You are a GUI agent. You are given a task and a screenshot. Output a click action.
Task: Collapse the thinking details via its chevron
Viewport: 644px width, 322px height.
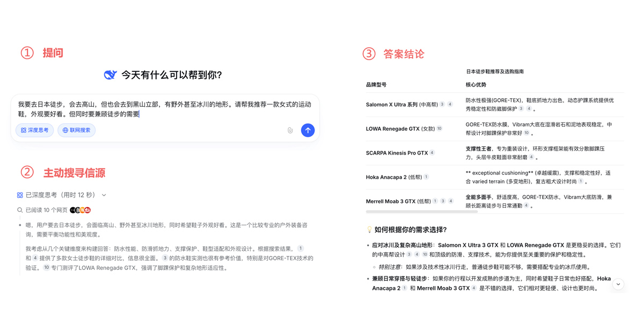click(x=103, y=195)
